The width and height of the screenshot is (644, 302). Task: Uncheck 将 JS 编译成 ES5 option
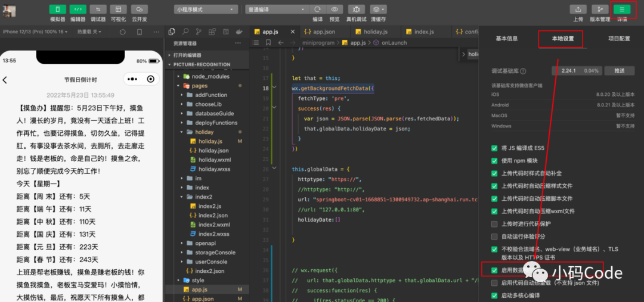(494, 148)
